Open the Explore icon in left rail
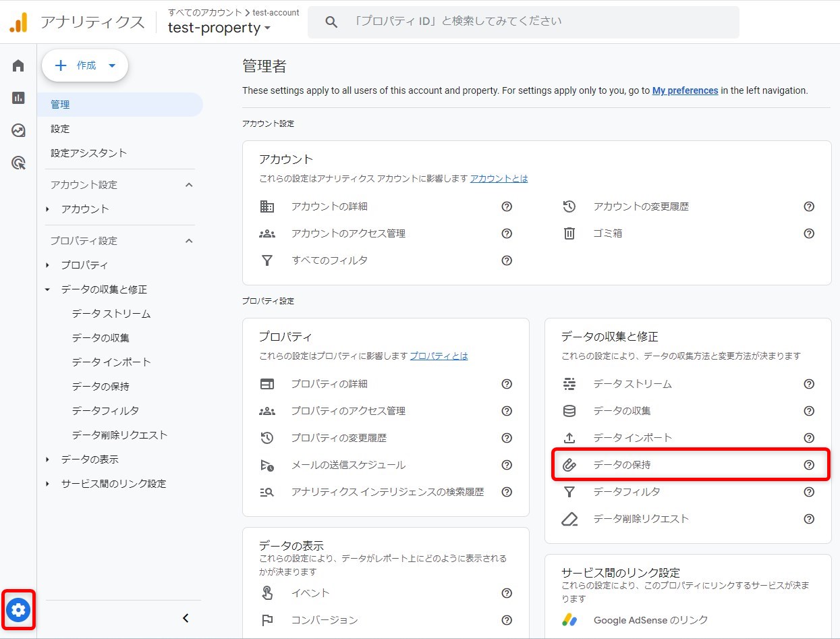Screen dimensions: 840x639 pos(18,130)
